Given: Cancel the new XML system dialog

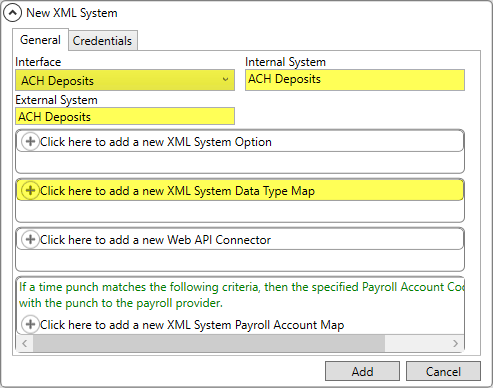Looking at the screenshot, I should [x=443, y=371].
